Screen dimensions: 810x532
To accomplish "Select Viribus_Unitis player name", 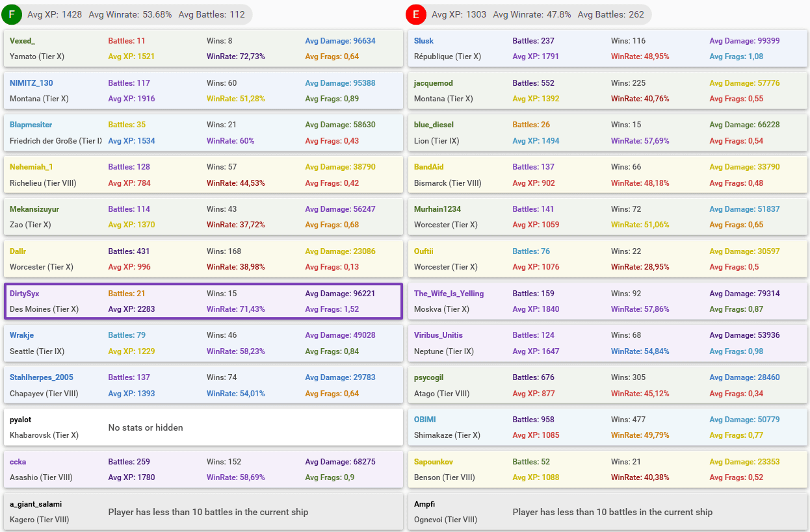I will pyautogui.click(x=438, y=335).
